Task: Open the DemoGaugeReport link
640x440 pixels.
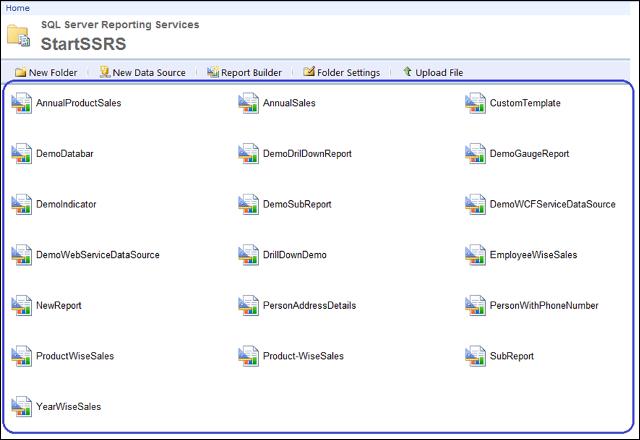Action: tap(529, 153)
